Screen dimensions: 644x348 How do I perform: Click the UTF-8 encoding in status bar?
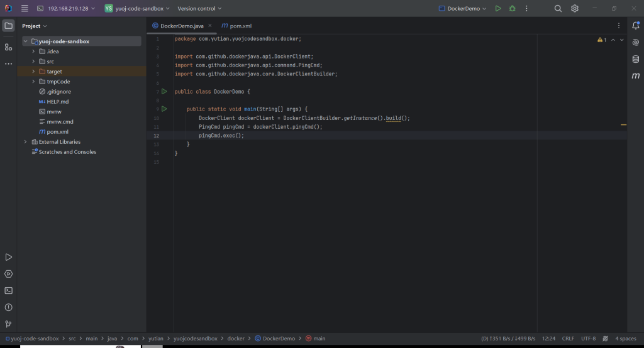[x=588, y=339]
